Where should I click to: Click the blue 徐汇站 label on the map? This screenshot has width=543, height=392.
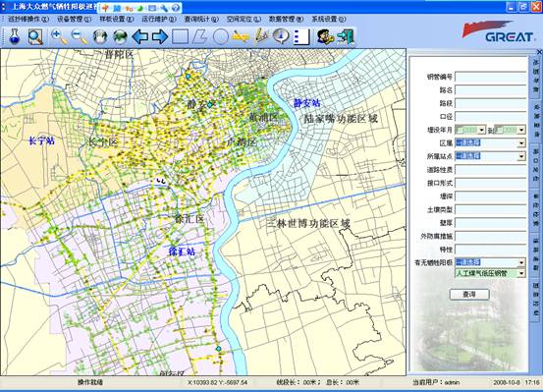pos(182,251)
